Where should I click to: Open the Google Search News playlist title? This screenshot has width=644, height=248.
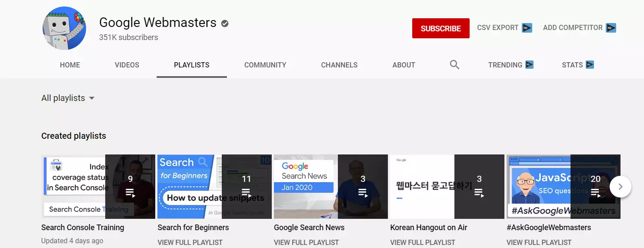pyautogui.click(x=309, y=228)
